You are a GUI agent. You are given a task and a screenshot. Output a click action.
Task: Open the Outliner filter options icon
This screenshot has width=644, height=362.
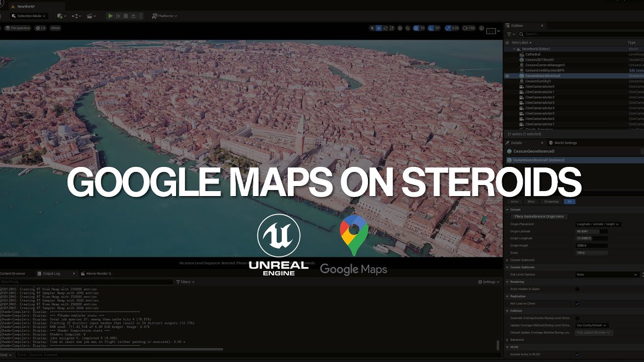[x=510, y=34]
